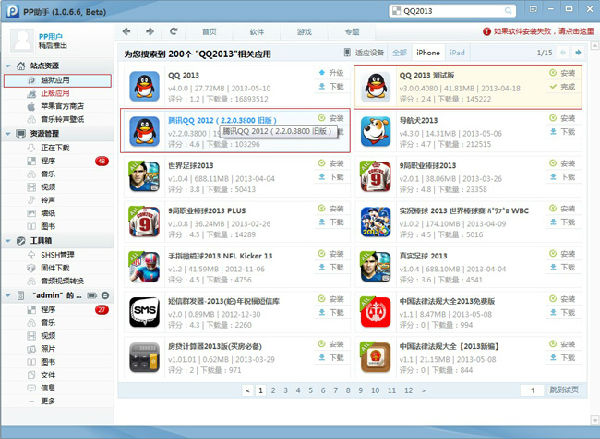Click the 真实足球 2013 app icon
Viewport: 600px width, 439px height.
point(376,267)
